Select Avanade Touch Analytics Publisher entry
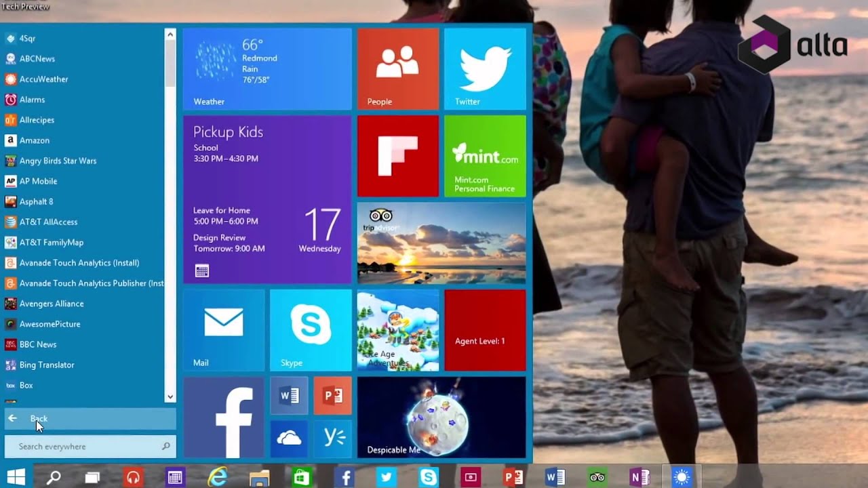868x488 pixels. coord(84,283)
